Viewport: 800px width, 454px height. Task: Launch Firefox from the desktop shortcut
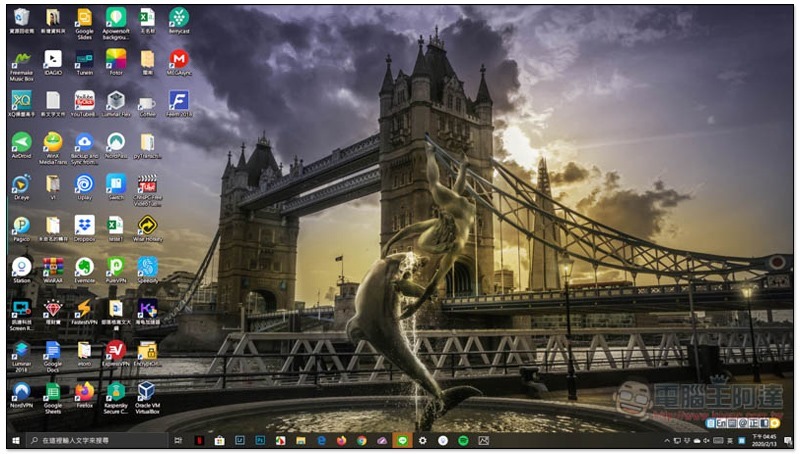point(84,395)
